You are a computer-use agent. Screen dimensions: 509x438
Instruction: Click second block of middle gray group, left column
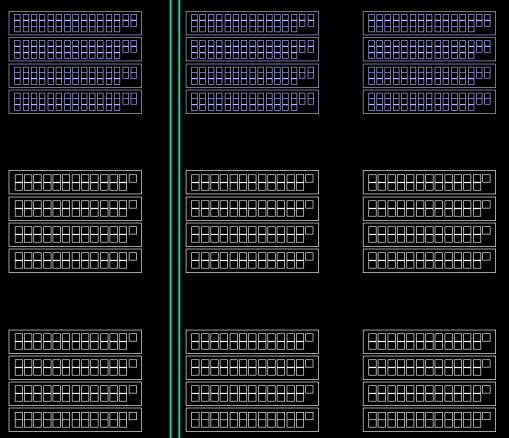(75, 209)
